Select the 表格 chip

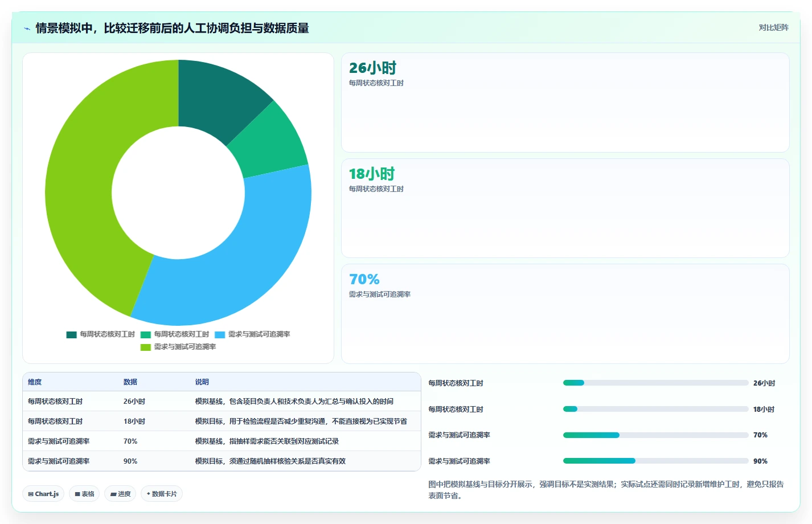click(84, 494)
